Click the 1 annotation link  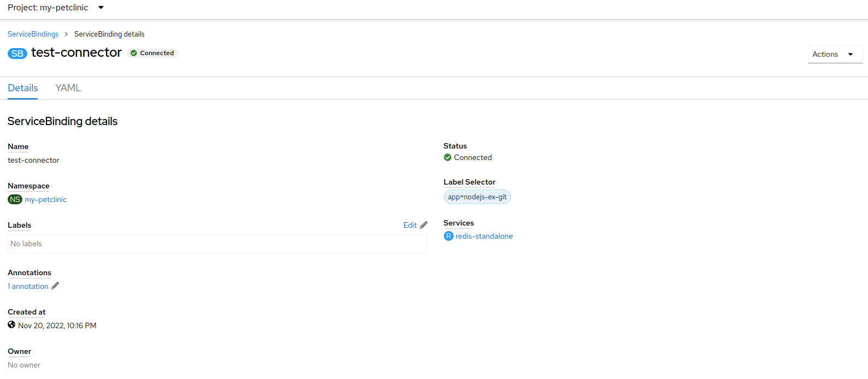click(x=28, y=286)
